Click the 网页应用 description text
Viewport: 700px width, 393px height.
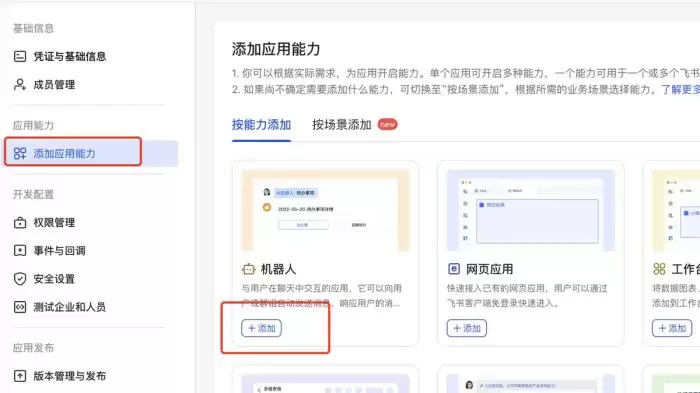point(527,296)
